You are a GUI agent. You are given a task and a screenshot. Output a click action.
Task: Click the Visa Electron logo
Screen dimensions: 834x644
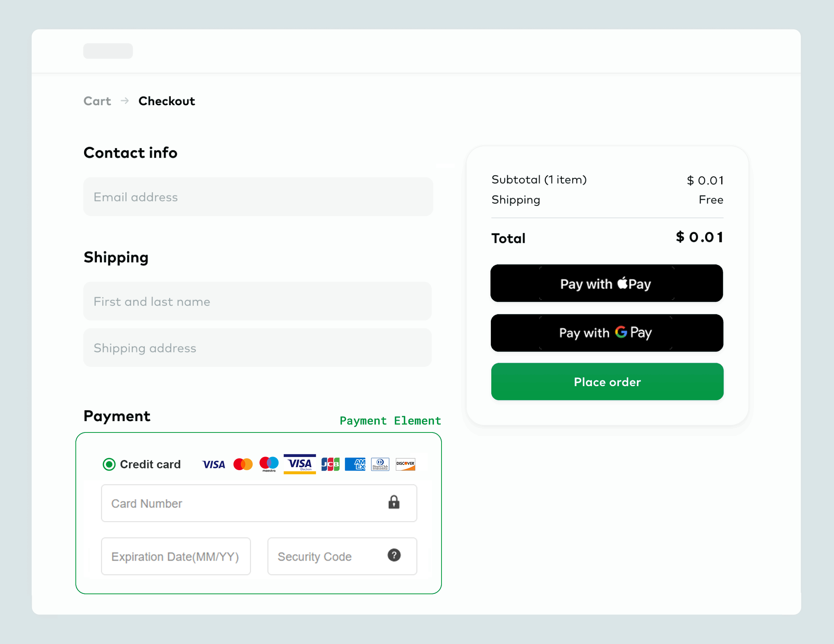(x=299, y=464)
